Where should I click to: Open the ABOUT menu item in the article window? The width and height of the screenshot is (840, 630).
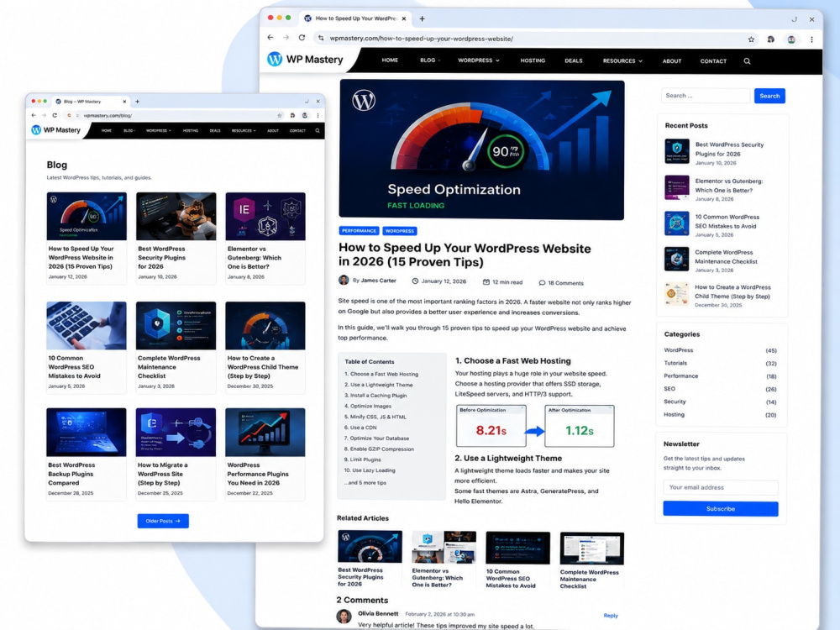click(x=672, y=61)
